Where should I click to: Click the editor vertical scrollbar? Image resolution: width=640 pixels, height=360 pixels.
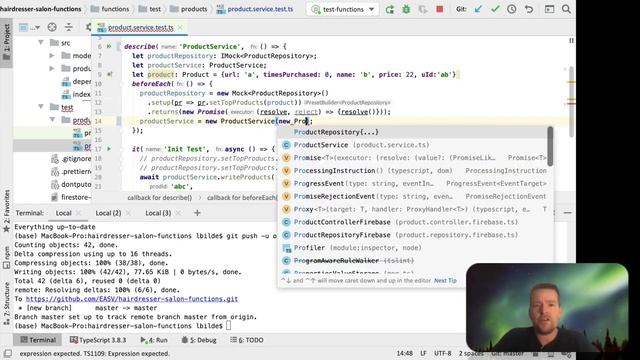click(571, 102)
